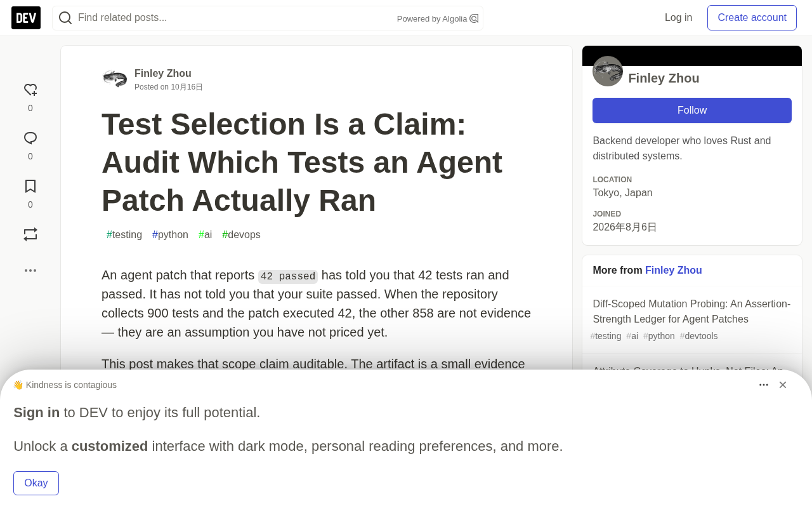Viewport: 812px width, 508px height.
Task: Click the search magnifier icon
Action: [x=65, y=18]
